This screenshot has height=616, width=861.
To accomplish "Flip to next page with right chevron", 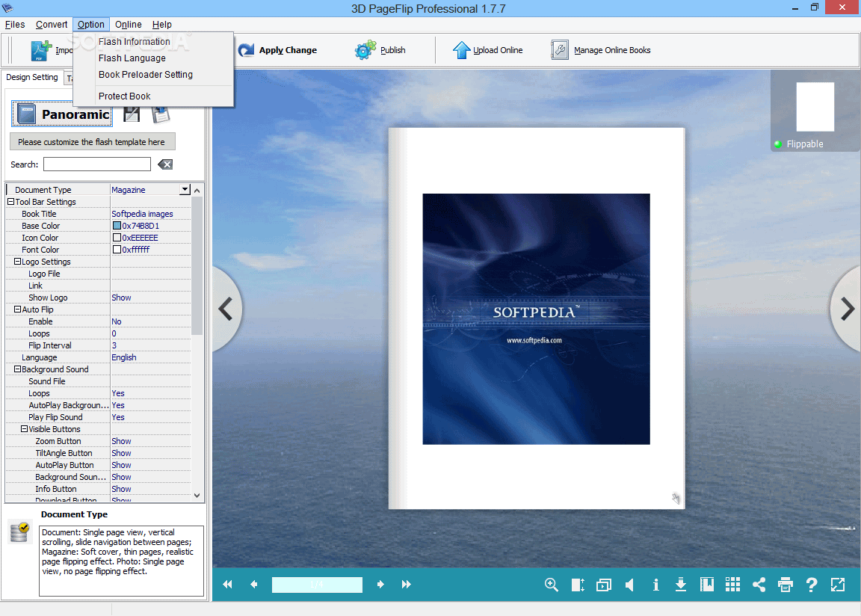I will point(848,309).
